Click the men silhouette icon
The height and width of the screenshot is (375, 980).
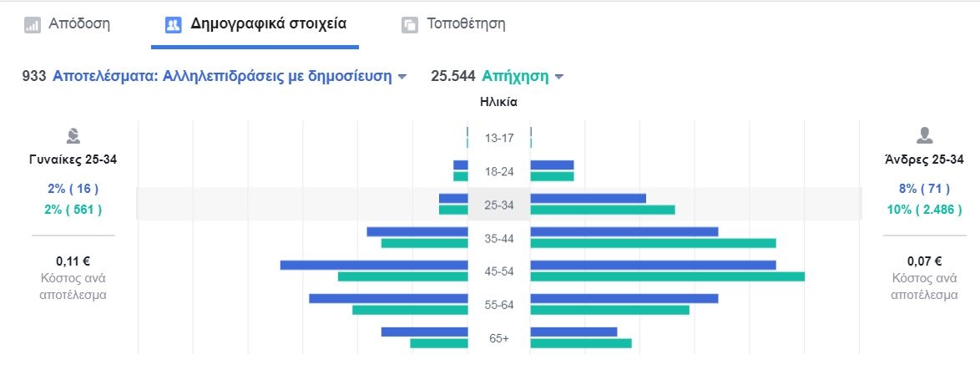[x=924, y=136]
